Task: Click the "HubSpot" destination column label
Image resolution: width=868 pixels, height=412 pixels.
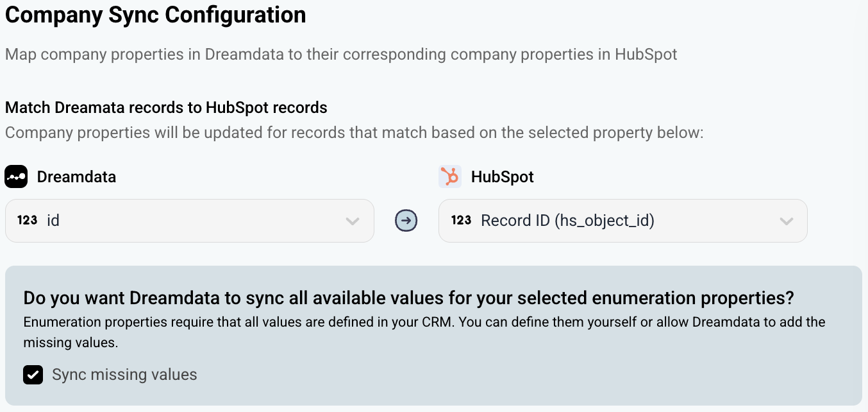Action: click(x=502, y=176)
